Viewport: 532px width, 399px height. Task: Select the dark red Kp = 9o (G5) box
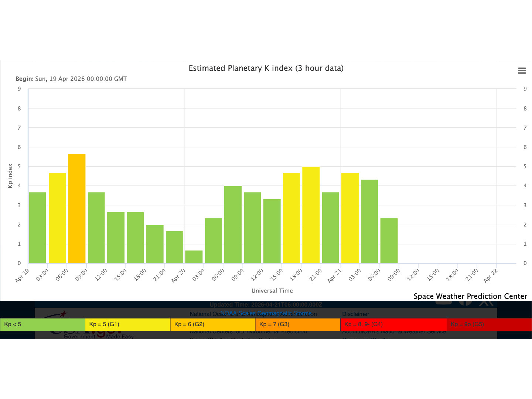pos(489,324)
